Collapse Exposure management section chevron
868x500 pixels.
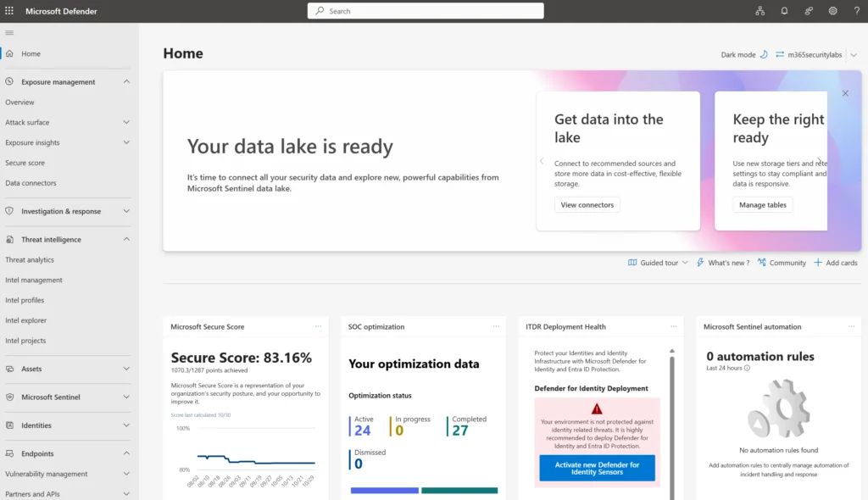point(126,81)
